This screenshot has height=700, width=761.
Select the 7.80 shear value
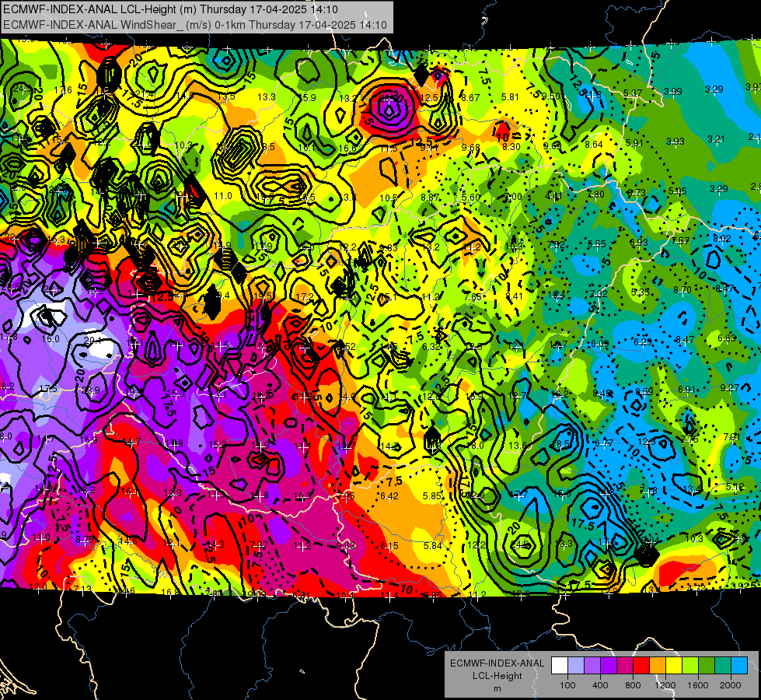595,194
